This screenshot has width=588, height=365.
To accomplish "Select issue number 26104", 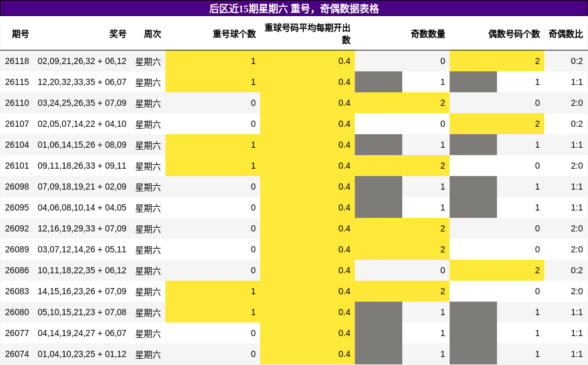I will (17, 145).
